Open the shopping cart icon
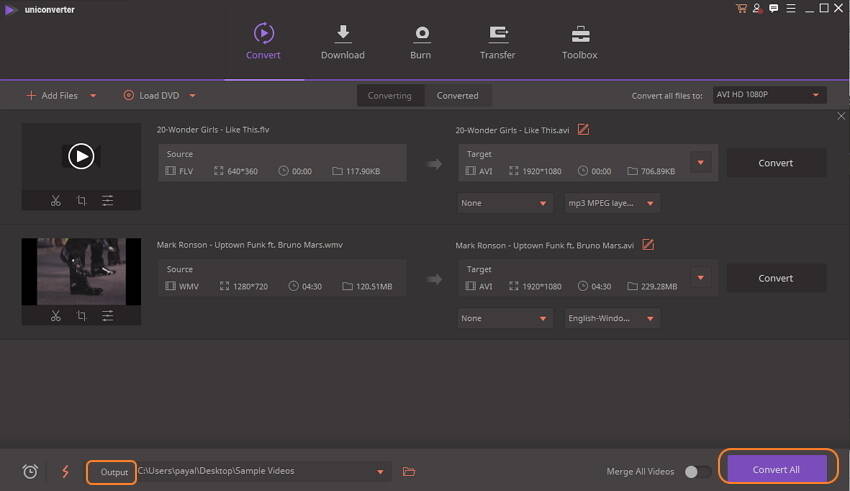 pos(741,9)
